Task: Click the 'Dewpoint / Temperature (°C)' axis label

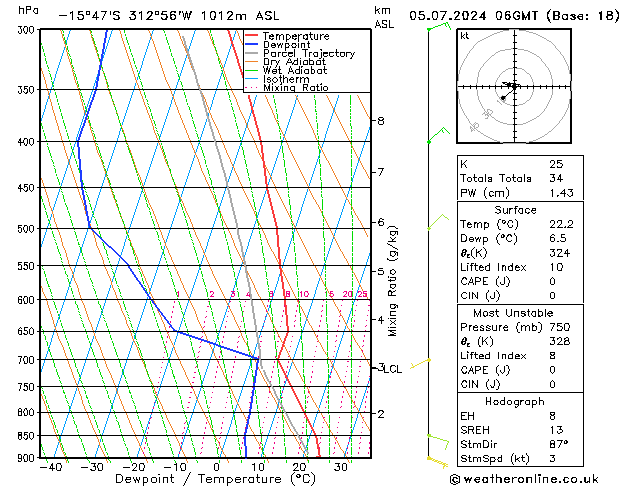Action: coord(215,479)
